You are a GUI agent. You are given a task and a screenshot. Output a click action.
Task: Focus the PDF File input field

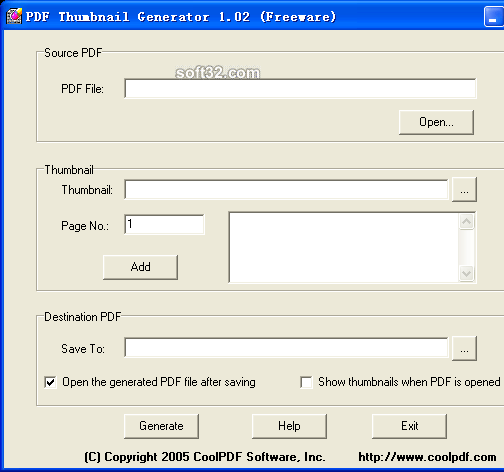pyautogui.click(x=300, y=89)
